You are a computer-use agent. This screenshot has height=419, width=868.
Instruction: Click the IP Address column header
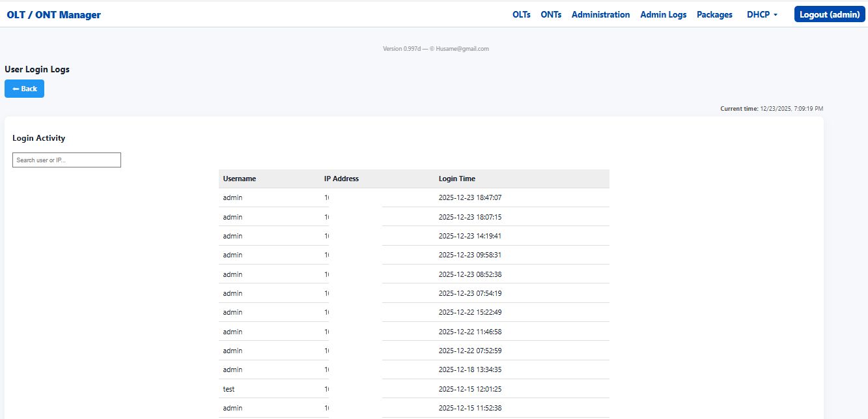[x=341, y=178]
